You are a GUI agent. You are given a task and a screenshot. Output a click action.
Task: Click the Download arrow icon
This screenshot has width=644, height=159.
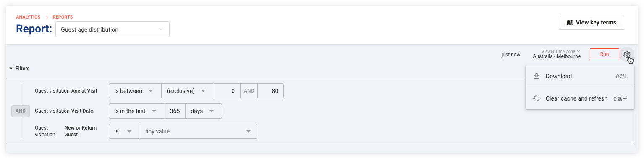[536, 76]
